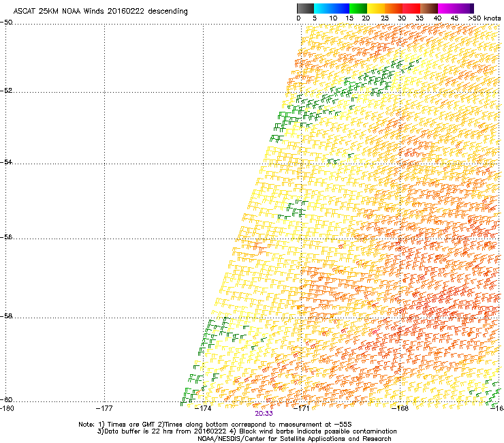
Task: Click the longitude label -168
Action: pyautogui.click(x=400, y=408)
